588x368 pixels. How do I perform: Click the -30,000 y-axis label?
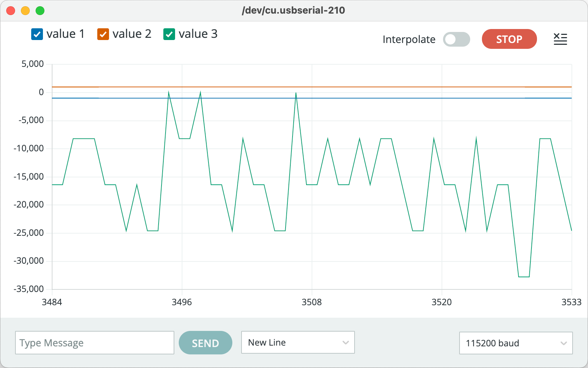tap(29, 261)
